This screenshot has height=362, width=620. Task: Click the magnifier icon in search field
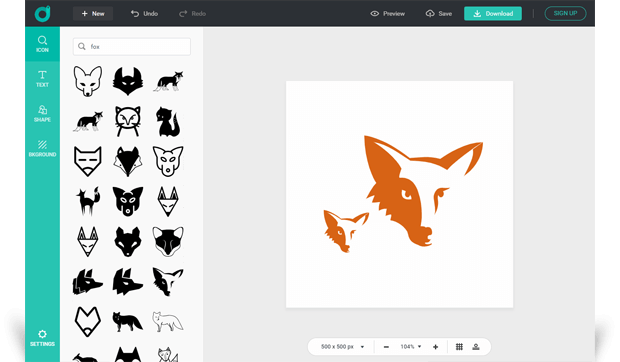pos(82,47)
